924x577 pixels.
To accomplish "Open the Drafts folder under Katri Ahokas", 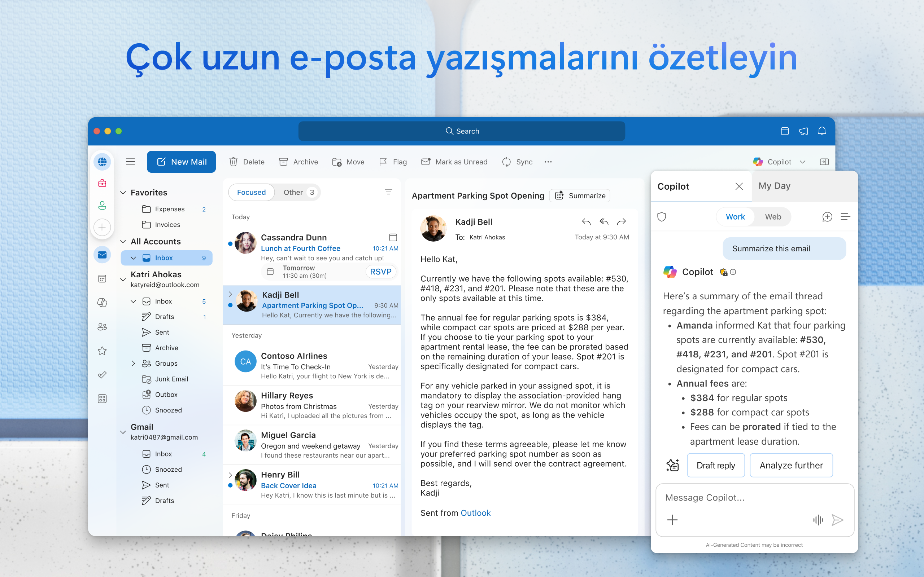I will click(x=165, y=317).
